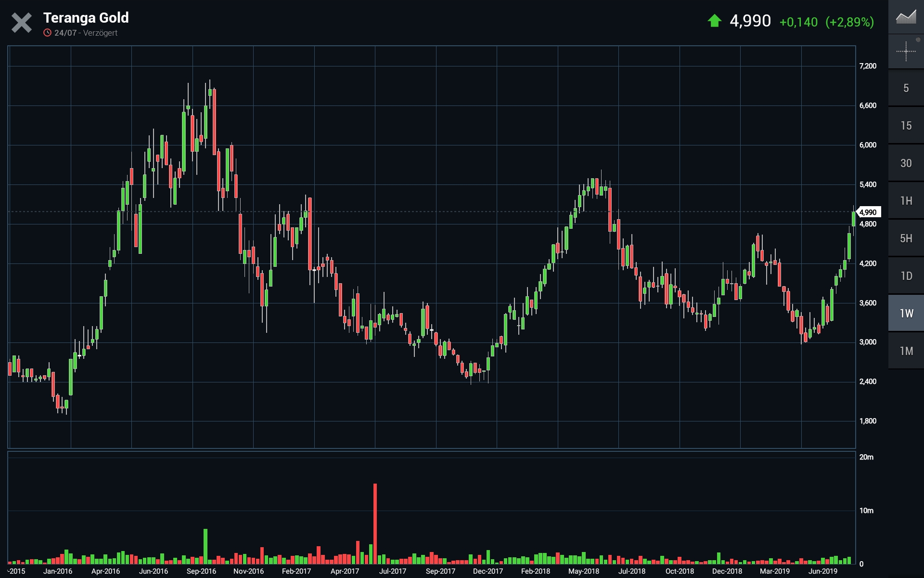Click the 4,990 current price label

tap(869, 212)
